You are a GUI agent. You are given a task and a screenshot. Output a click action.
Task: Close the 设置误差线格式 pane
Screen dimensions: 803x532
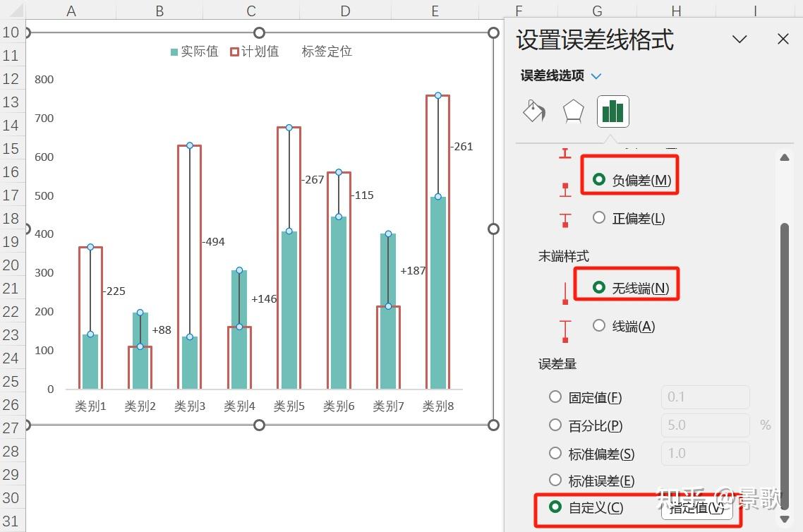coord(783,39)
